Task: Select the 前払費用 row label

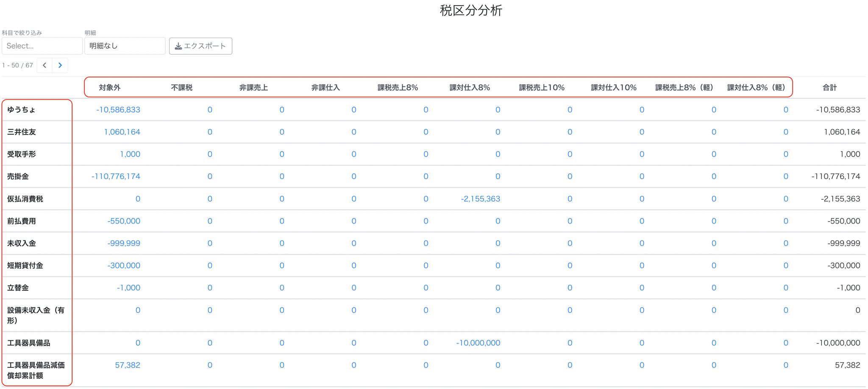Action: click(22, 221)
